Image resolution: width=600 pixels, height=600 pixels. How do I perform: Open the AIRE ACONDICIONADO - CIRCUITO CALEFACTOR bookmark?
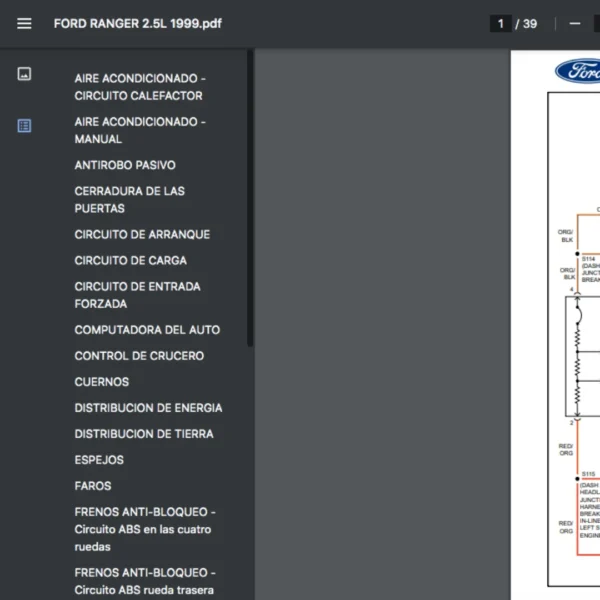140,87
